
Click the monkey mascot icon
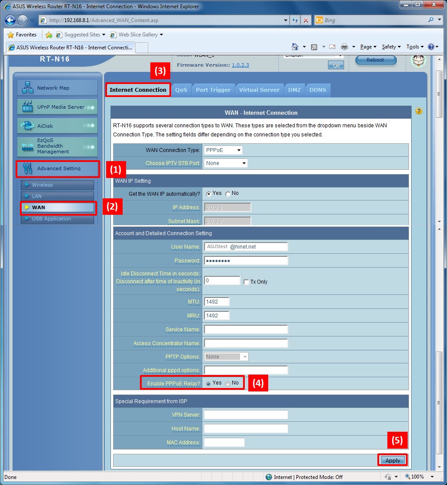tap(418, 60)
